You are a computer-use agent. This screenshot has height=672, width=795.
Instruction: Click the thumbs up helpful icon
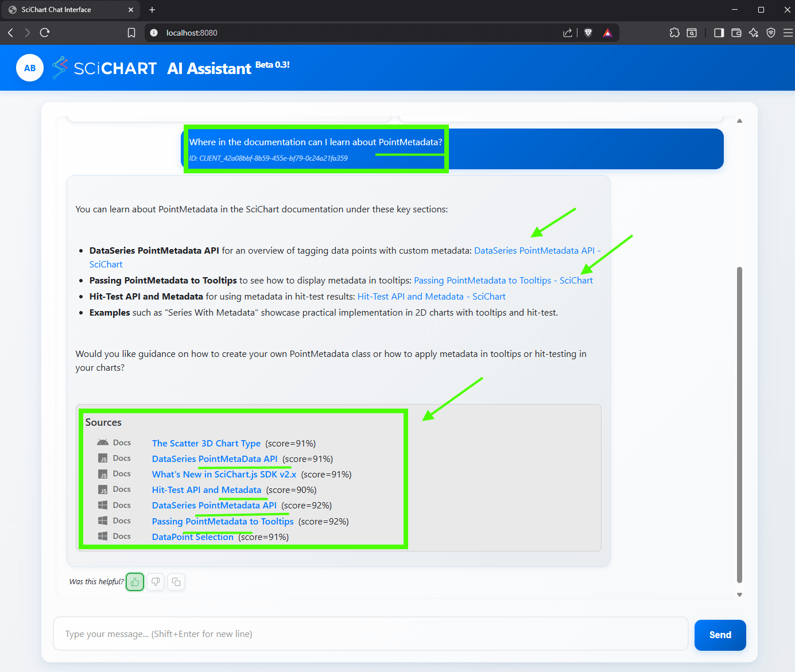coord(135,582)
